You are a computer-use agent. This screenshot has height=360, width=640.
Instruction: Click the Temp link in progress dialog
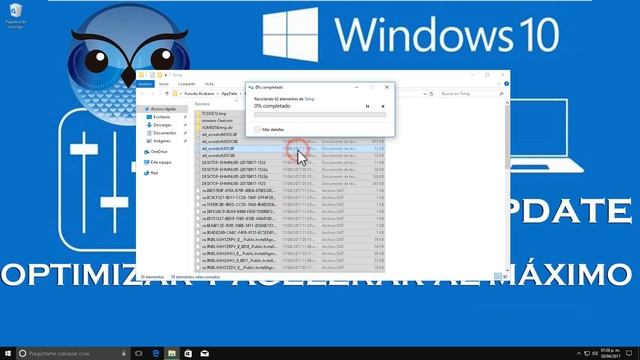point(309,99)
